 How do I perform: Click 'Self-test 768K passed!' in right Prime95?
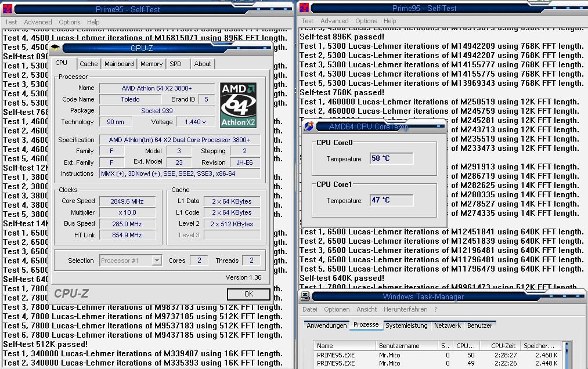[342, 92]
